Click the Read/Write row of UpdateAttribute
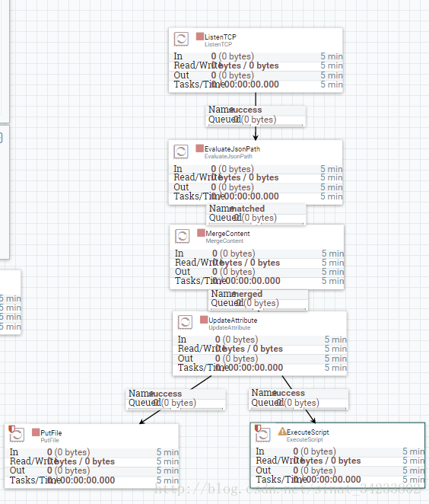The width and height of the screenshot is (429, 504). coord(260,349)
